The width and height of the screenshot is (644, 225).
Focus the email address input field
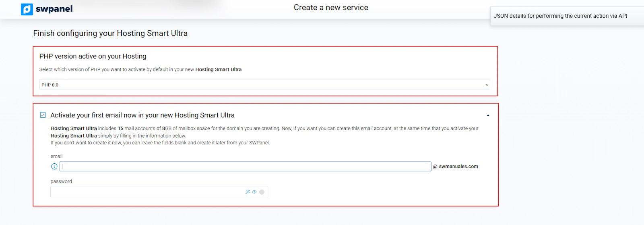(246, 167)
